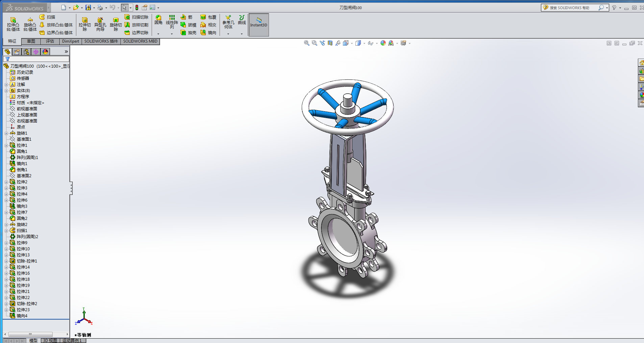Select the 拉伸凸台/基体 extrude boss tool
Viewport: 644px width, 343px height.
point(13,24)
